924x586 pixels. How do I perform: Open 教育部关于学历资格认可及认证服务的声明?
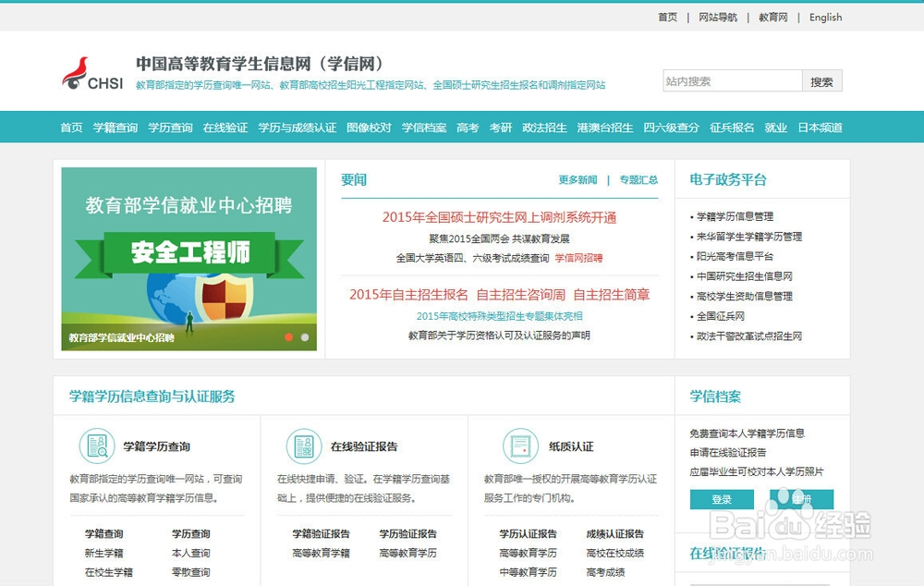pos(499,336)
